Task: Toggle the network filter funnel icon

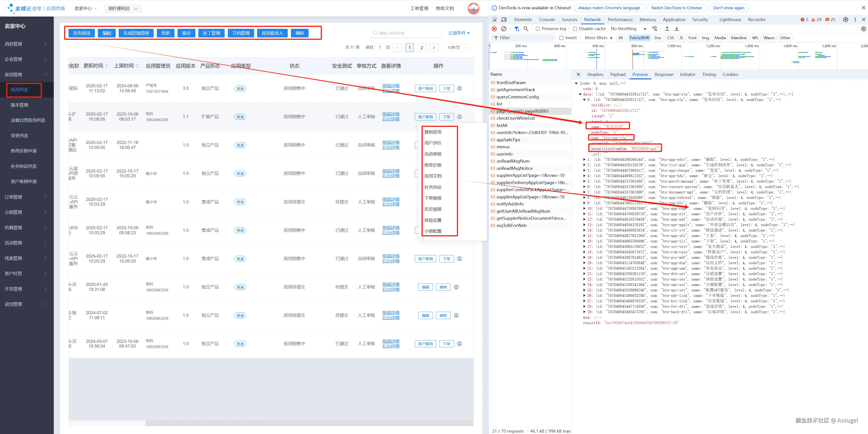Action: (516, 29)
